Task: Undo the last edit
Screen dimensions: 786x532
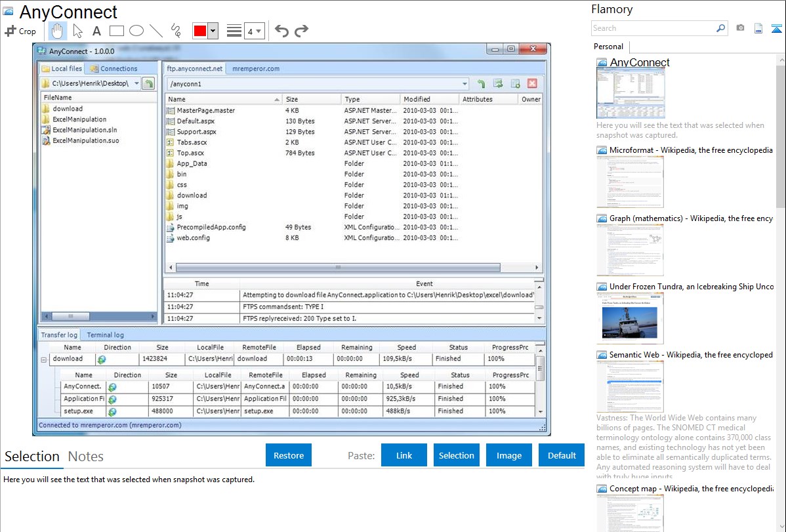Action: click(x=281, y=31)
